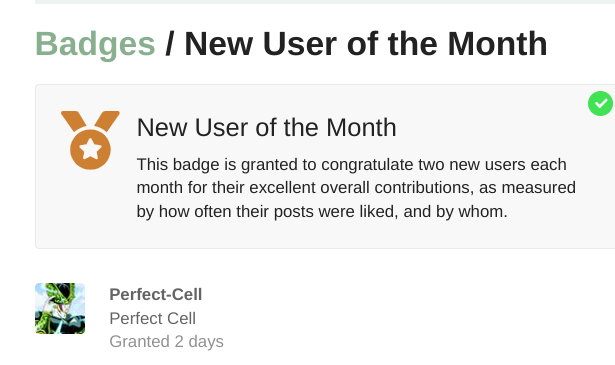Open Perfect-Cell's avatar image
Viewport: 615px width, 365px height.
point(60,309)
